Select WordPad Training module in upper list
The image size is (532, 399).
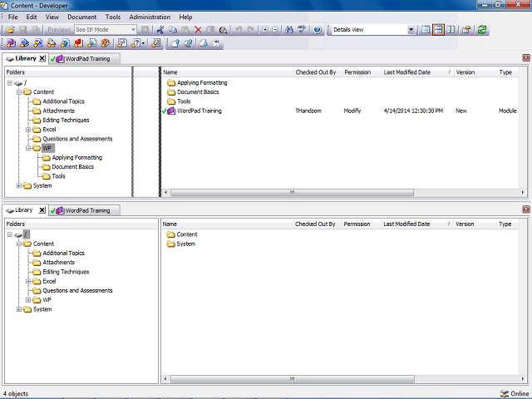199,111
